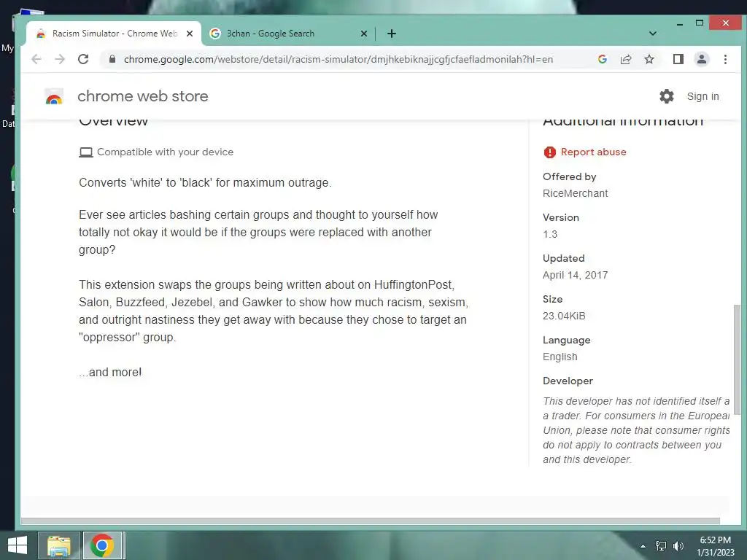The width and height of the screenshot is (747, 560).
Task: Minimize the Chrome window
Action: (680, 23)
